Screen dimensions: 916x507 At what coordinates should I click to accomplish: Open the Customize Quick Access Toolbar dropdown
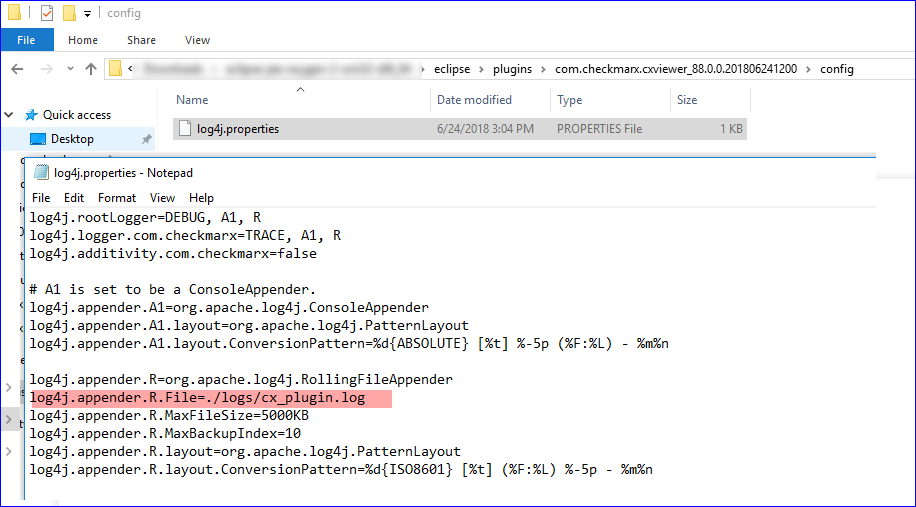[88, 14]
